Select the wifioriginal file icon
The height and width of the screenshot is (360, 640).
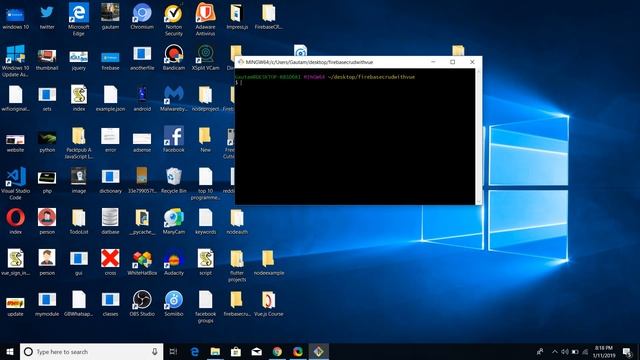pos(16,98)
